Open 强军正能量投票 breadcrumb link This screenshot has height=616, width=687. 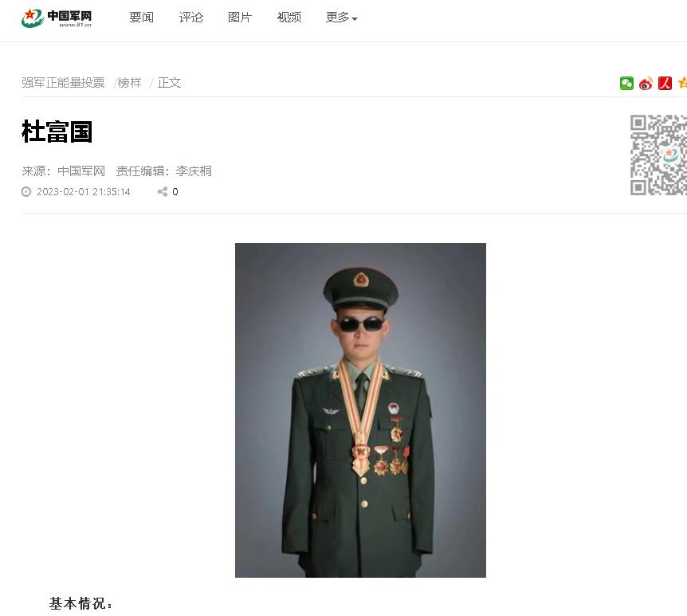tap(63, 82)
